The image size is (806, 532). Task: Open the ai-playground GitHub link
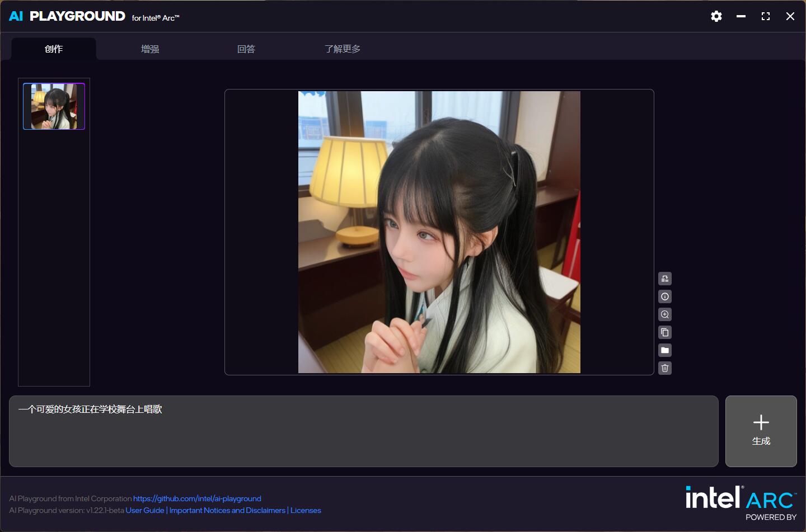point(197,498)
